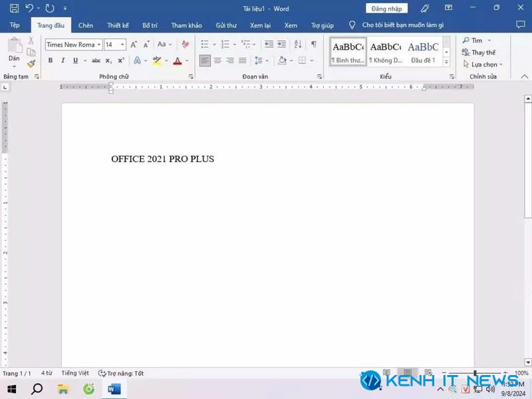
Task: Click the Clear Formatting eraser icon
Action: coord(186,44)
